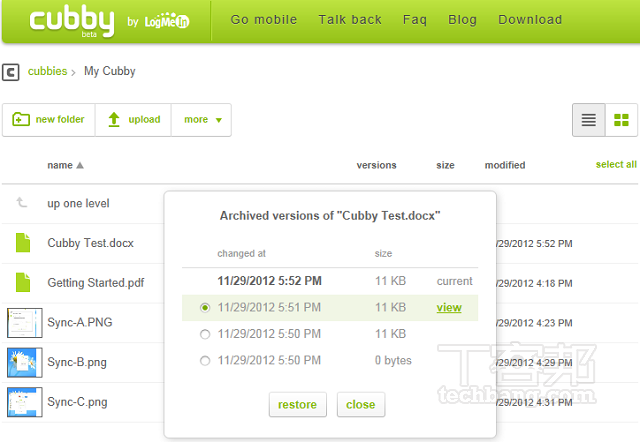The width and height of the screenshot is (640, 442).
Task: Select the 0 bytes version radio button
Action: pyautogui.click(x=205, y=361)
